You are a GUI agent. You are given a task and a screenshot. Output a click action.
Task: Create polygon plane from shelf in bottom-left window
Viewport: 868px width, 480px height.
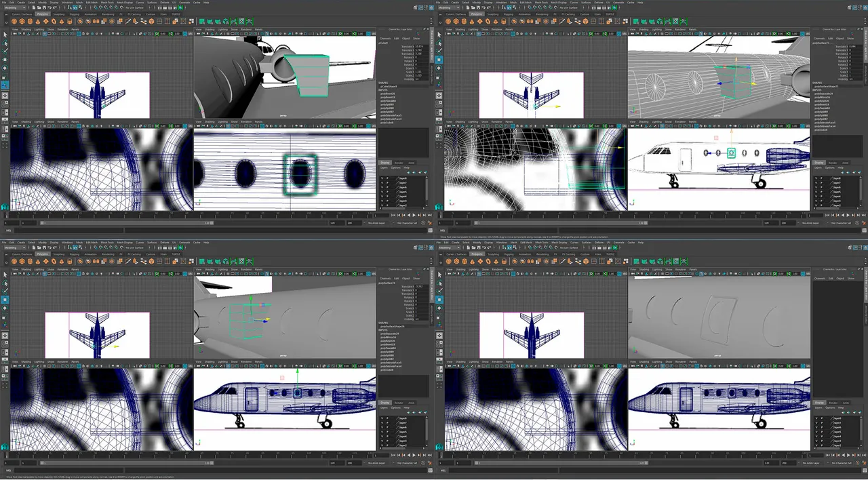tap(46, 261)
